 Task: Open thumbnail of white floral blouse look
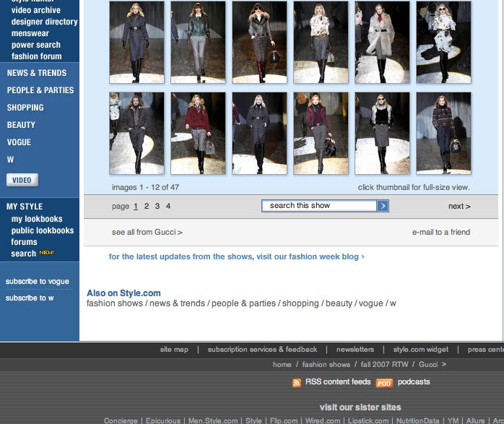click(321, 42)
